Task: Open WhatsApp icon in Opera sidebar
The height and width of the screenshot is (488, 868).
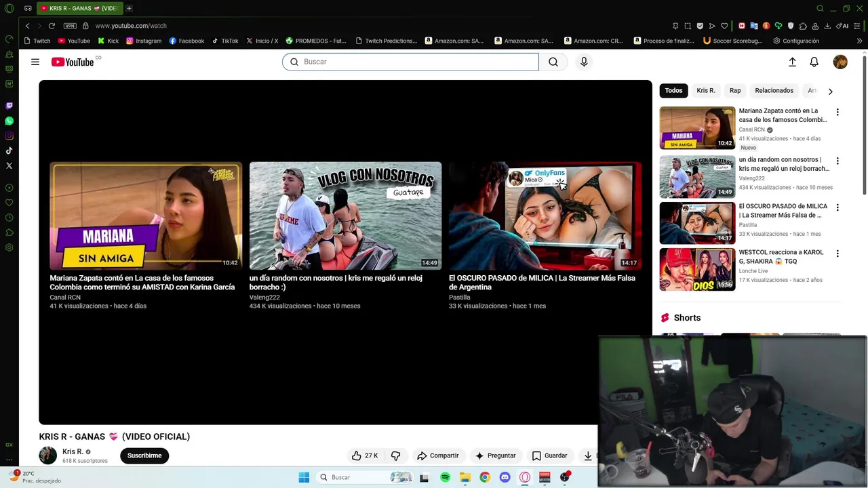Action: pyautogui.click(x=9, y=121)
